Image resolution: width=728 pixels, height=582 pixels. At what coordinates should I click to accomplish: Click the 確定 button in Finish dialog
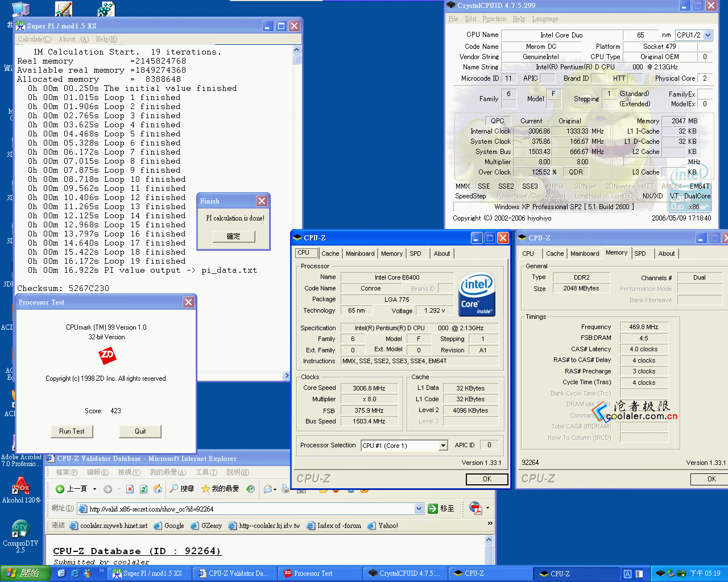tap(233, 236)
